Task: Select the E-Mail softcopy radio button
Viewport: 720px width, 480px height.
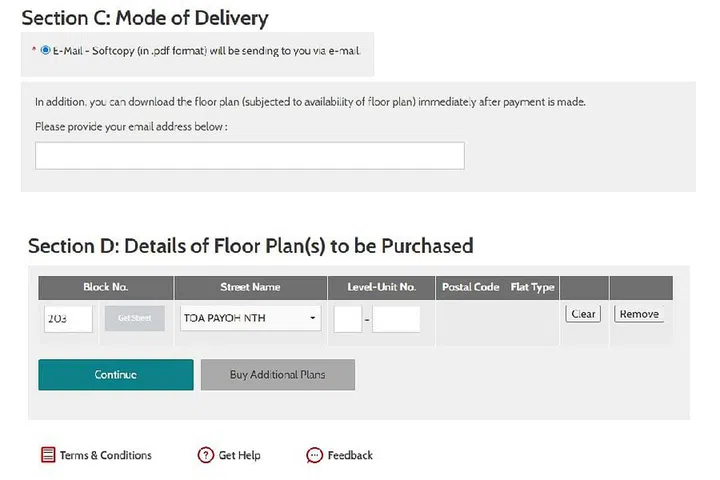Action: tap(46, 49)
